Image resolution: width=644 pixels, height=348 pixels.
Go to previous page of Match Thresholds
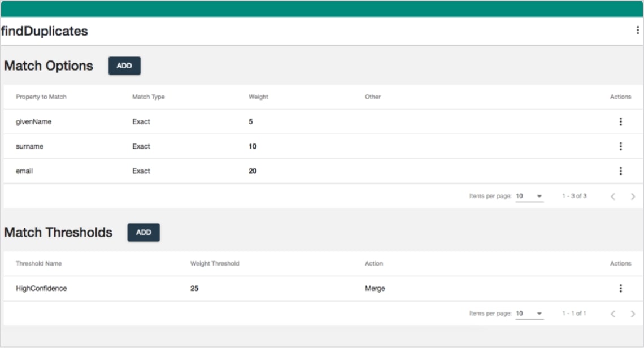pyautogui.click(x=613, y=314)
